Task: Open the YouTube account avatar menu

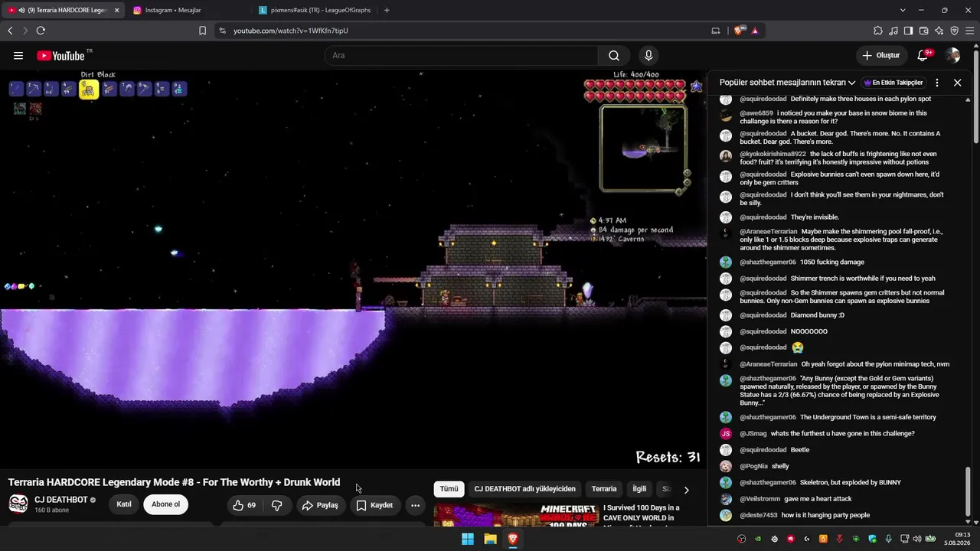Action: click(953, 55)
